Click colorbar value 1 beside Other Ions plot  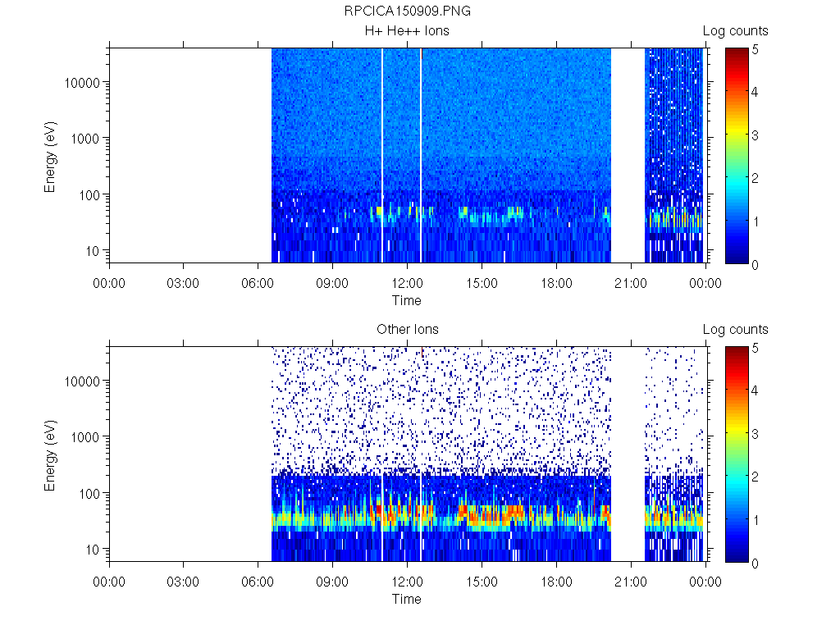pyautogui.click(x=756, y=519)
